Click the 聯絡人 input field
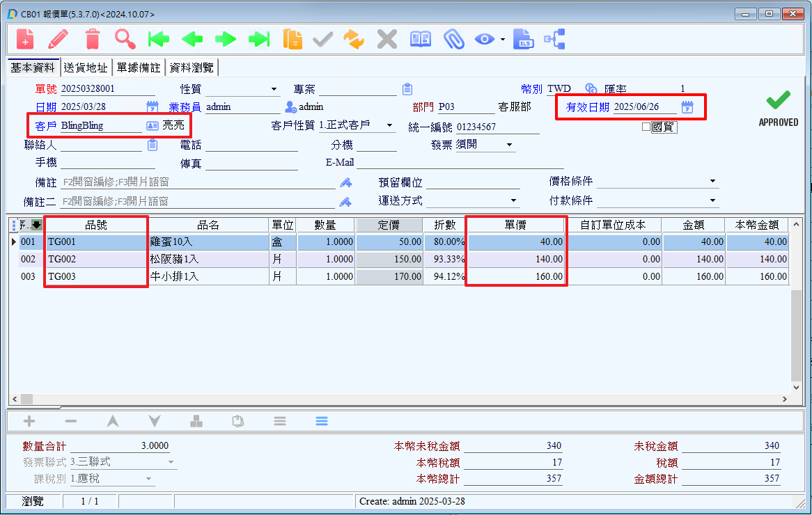This screenshot has height=515, width=812. point(102,145)
